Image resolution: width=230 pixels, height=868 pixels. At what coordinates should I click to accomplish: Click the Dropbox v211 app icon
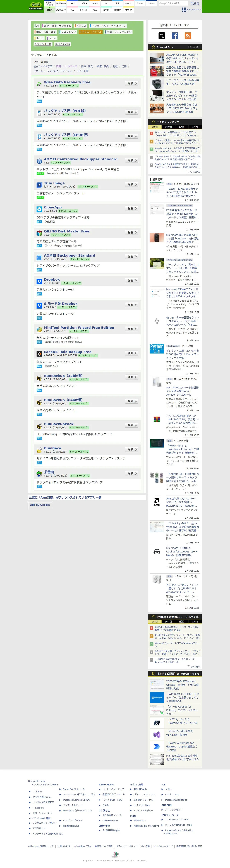39,281
